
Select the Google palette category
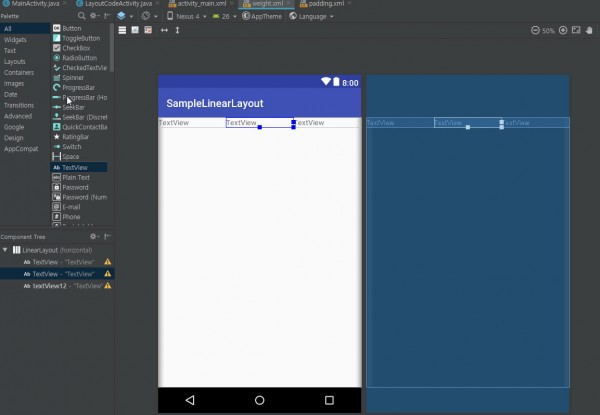click(x=25, y=127)
